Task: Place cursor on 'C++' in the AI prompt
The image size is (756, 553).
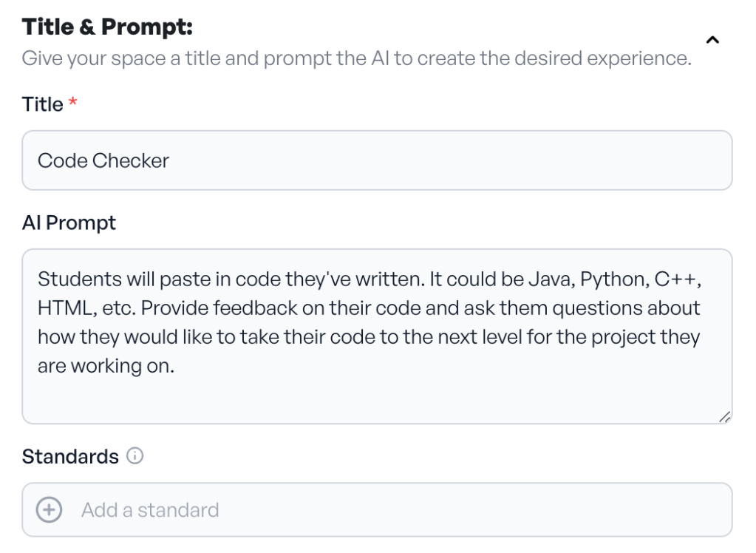Action: pos(675,279)
